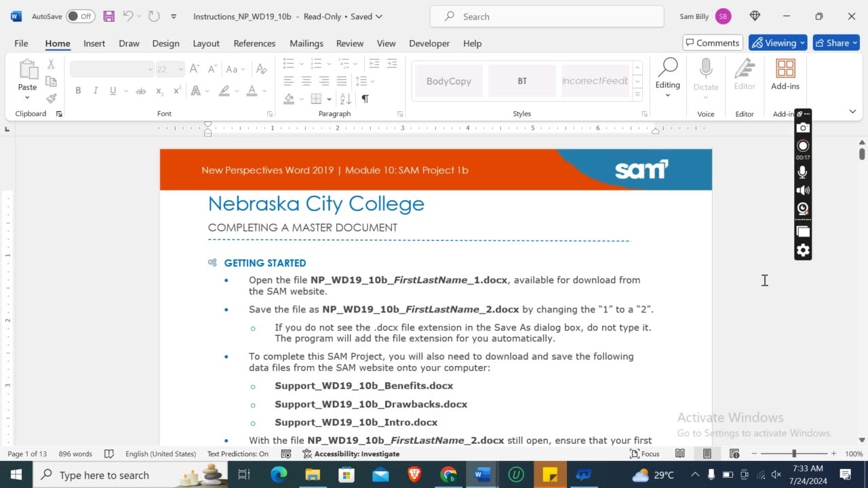Click the Undo arrow
The image size is (868, 488).
pyautogui.click(x=128, y=16)
